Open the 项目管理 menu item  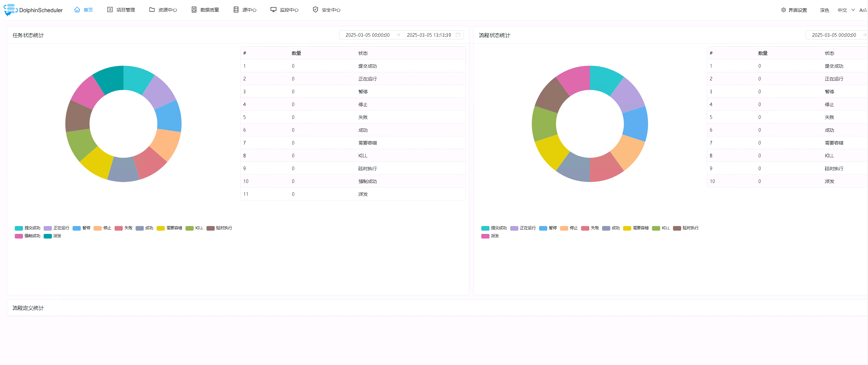pyautogui.click(x=125, y=10)
